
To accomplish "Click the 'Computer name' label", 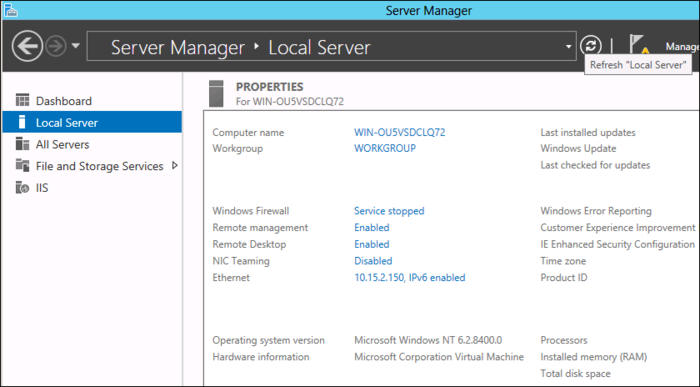I will click(x=248, y=133).
